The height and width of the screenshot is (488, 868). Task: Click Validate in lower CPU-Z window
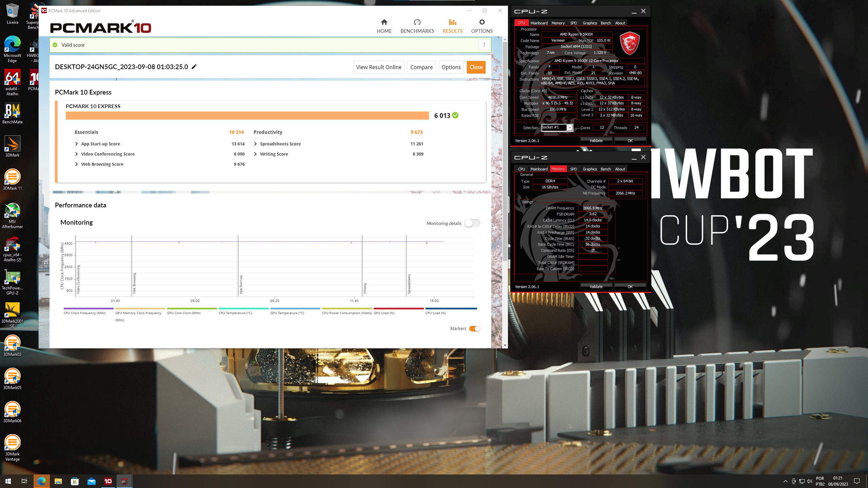coord(596,287)
